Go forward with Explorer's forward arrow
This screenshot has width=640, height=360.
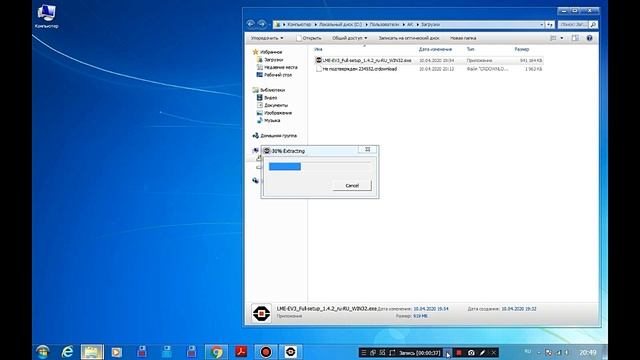coord(262,24)
